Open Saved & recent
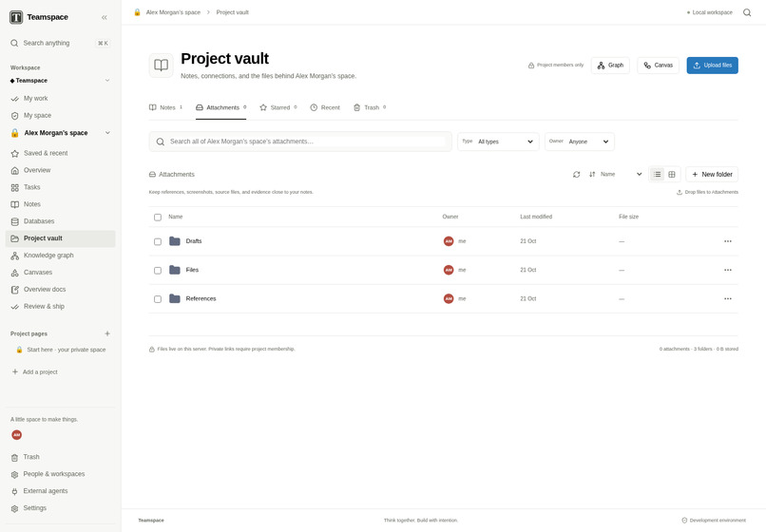The height and width of the screenshot is (532, 766). [x=61, y=153]
